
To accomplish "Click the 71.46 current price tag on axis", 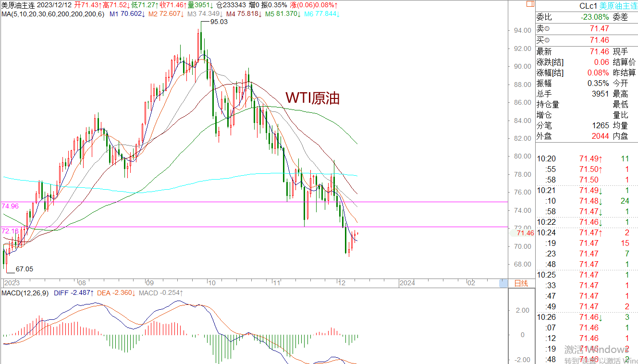I will [524, 233].
